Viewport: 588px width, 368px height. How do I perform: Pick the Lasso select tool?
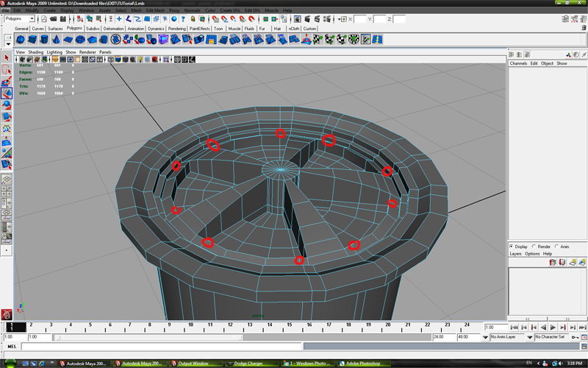click(x=6, y=70)
